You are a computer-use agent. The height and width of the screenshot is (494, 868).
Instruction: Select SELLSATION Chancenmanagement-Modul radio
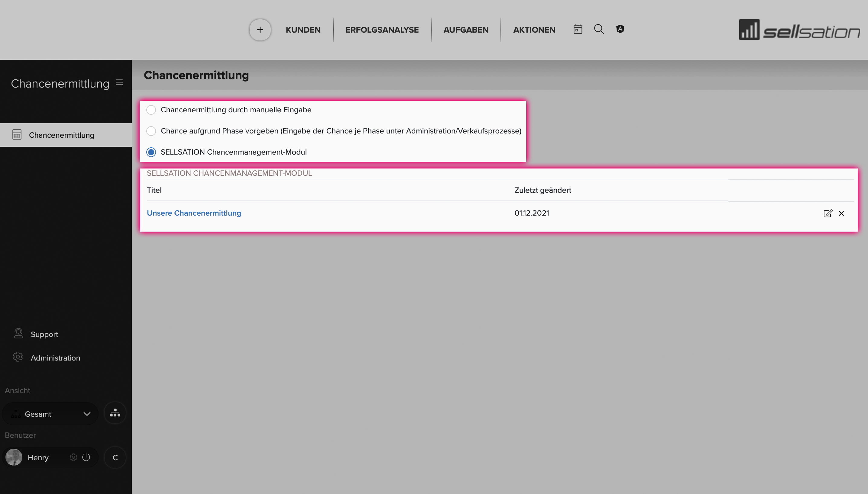pyautogui.click(x=151, y=152)
